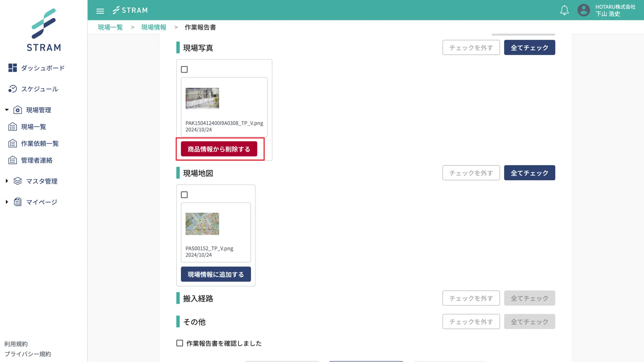The width and height of the screenshot is (644, 362).
Task: Check the 現場地図 map image checkbox
Action: (184, 195)
